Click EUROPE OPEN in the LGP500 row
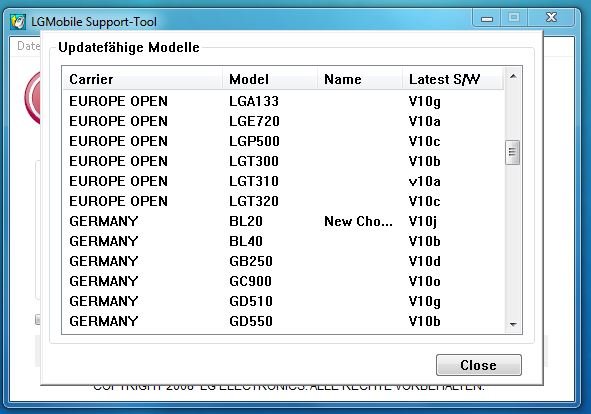Viewport: 591px width, 414px height. pos(118,141)
